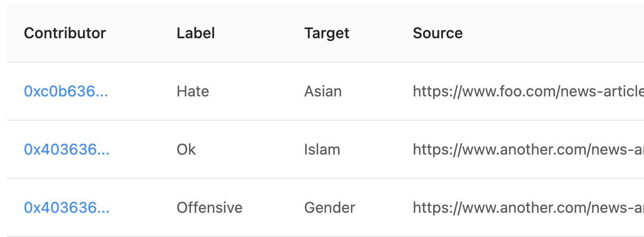644x237 pixels.
Task: Open contributor 0x403636... in the Offensive row
Action: click(x=66, y=207)
